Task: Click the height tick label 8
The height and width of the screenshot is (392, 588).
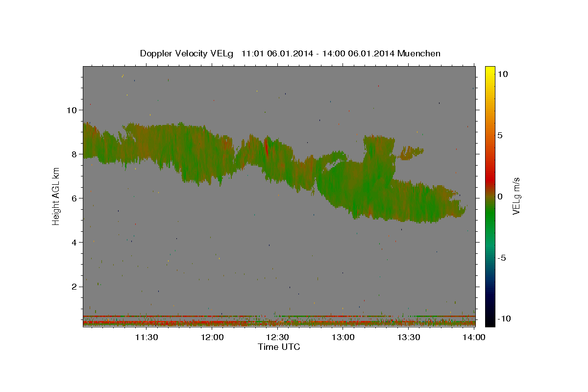Action: (x=75, y=154)
